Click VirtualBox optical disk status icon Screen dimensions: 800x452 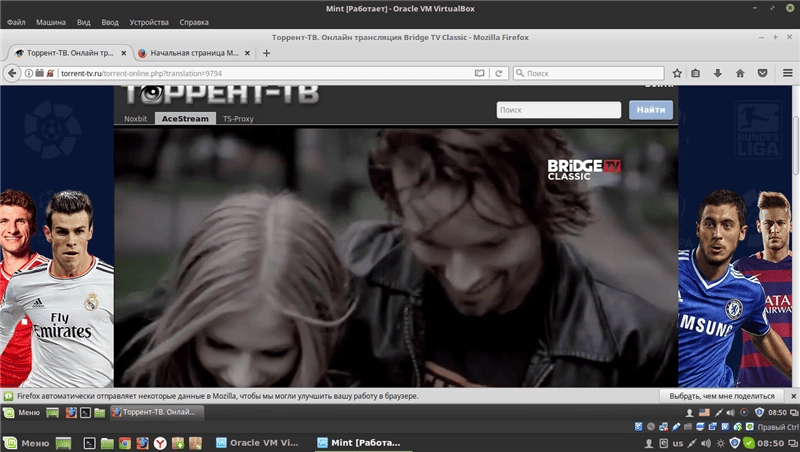point(651,426)
